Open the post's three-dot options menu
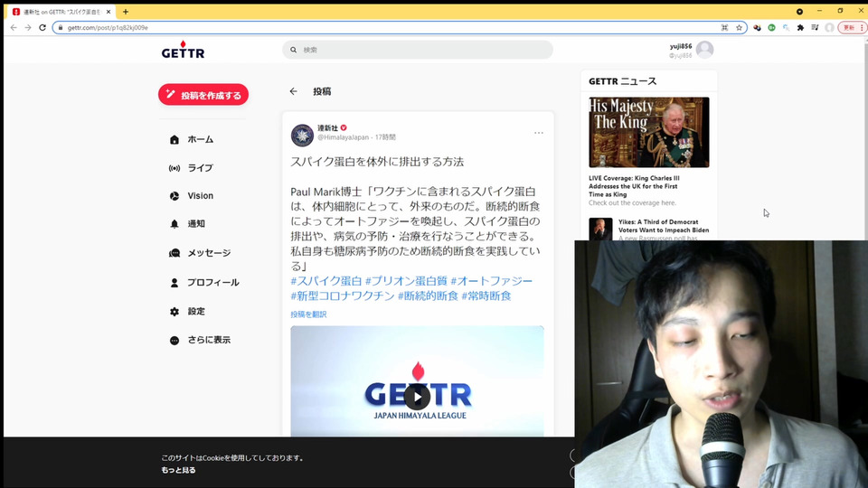 539,133
